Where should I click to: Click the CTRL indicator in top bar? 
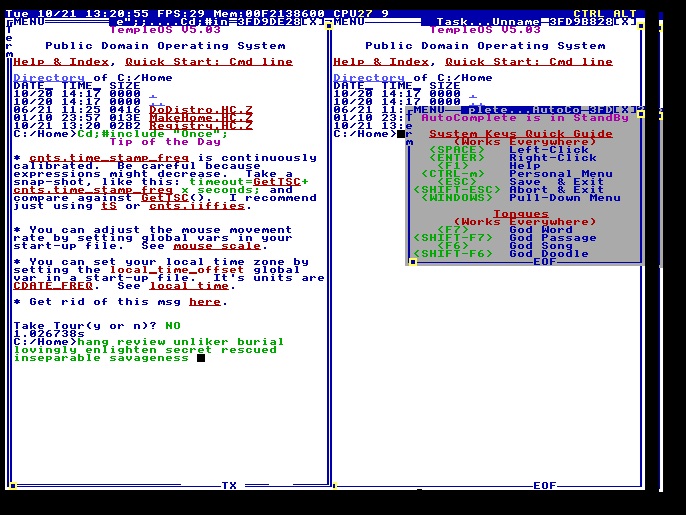pyautogui.click(x=589, y=14)
